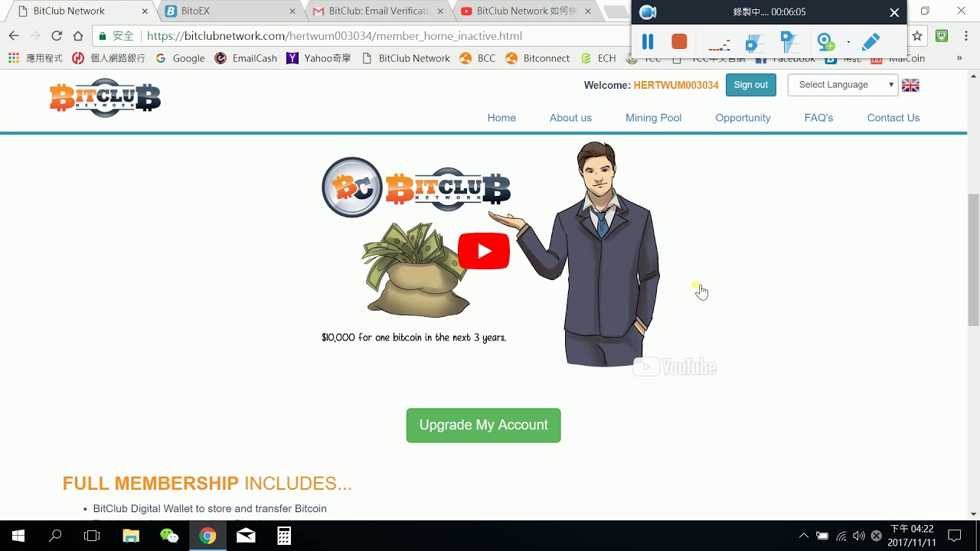
Task: Open the About us navigation link
Action: click(x=570, y=118)
